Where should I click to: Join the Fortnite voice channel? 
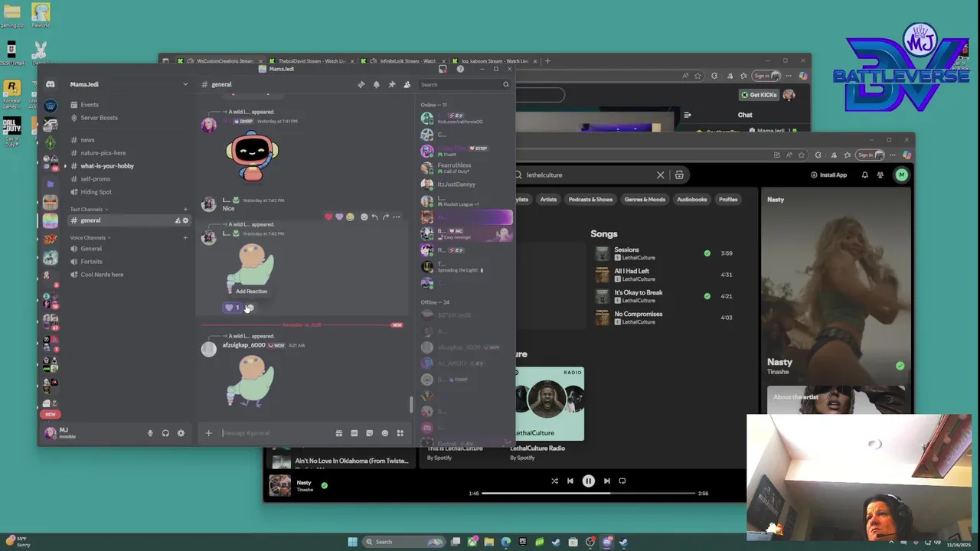pyautogui.click(x=91, y=262)
